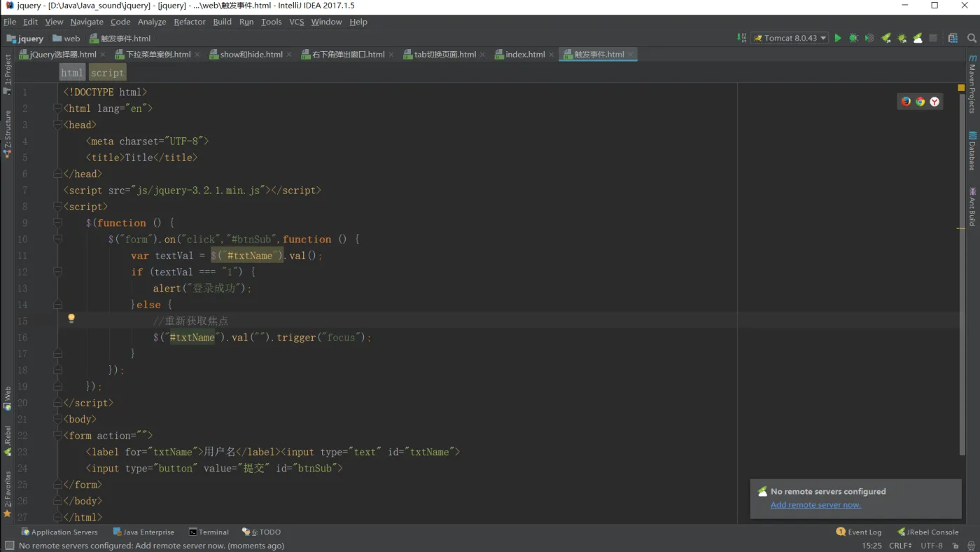Open the Project tool window on left

click(x=8, y=74)
